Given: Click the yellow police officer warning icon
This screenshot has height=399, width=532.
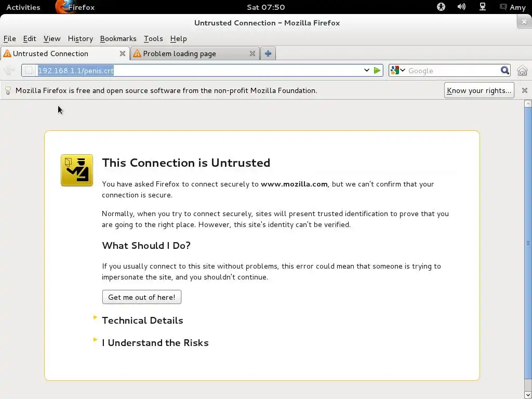Looking at the screenshot, I should click(77, 170).
